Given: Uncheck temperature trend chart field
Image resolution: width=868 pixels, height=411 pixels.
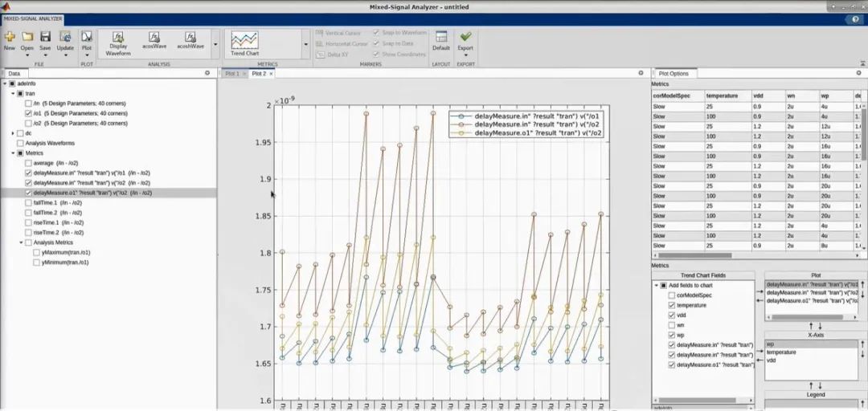Looking at the screenshot, I should coord(671,305).
